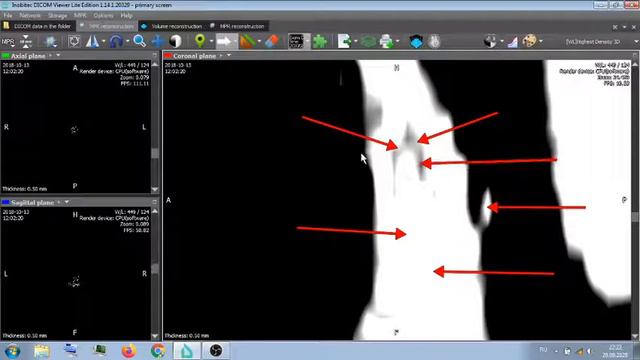Click the Coronal plane scrollbar thumb
The width and height of the screenshot is (640, 360).
click(x=635, y=216)
